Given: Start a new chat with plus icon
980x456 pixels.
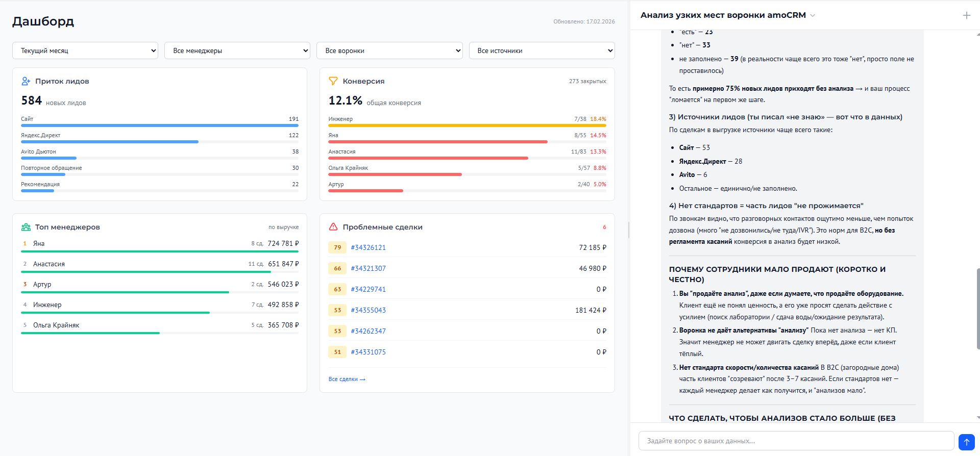Looking at the screenshot, I should [966, 15].
